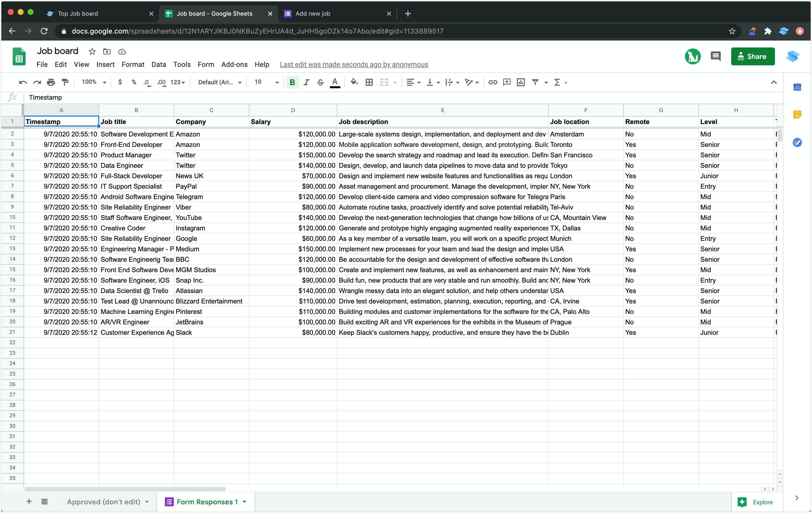Create a filter with the funnel icon

[x=535, y=82]
